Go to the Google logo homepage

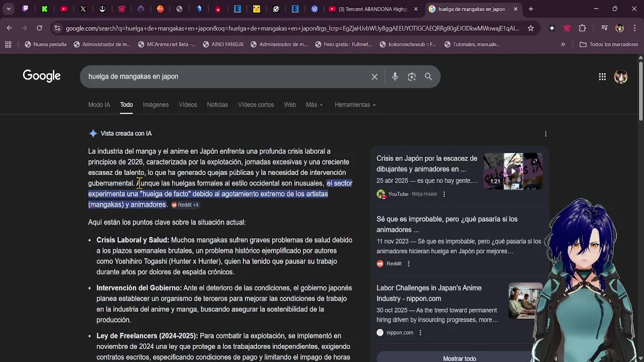[x=42, y=76]
